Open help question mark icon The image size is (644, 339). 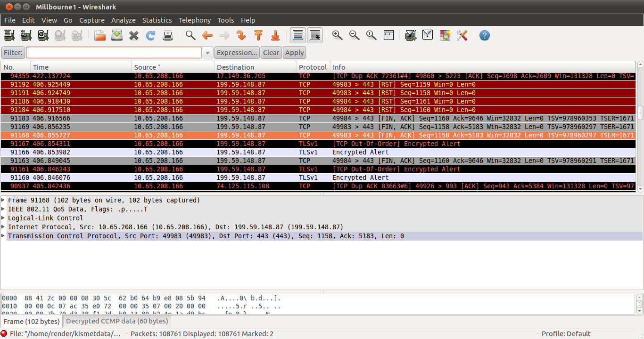[484, 35]
